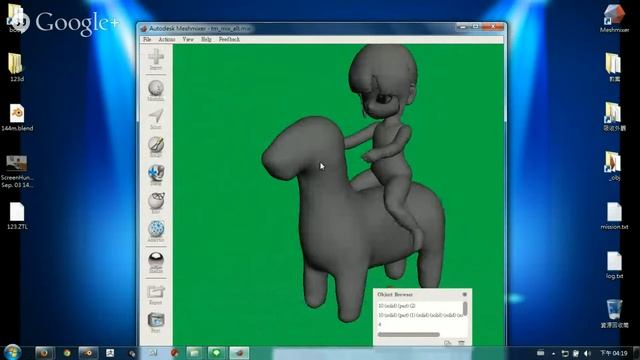
Task: Select the Import tool in Meshmixer sidebar
Action: coord(156,59)
